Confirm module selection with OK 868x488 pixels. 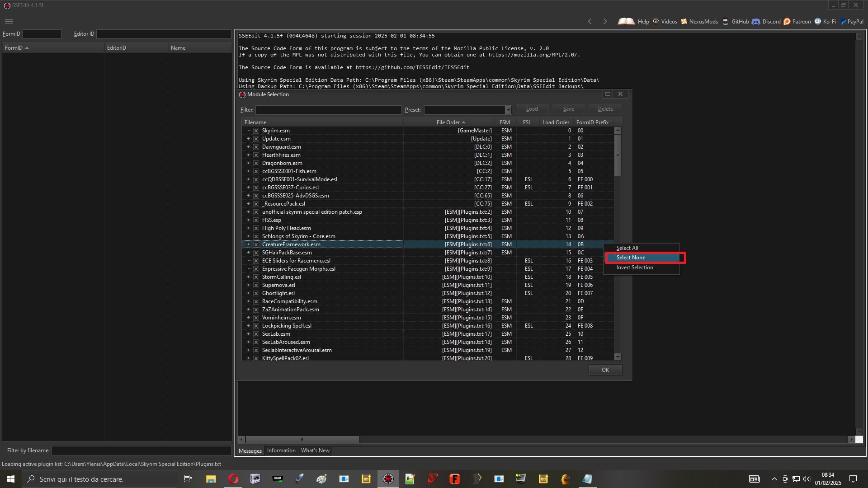pos(605,370)
